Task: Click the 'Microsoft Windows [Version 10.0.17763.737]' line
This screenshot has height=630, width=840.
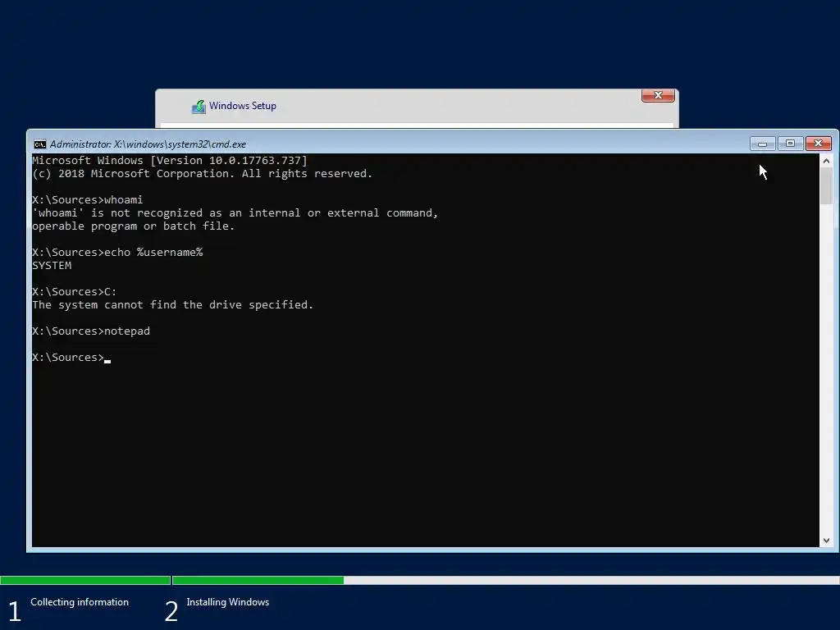Action: point(170,160)
